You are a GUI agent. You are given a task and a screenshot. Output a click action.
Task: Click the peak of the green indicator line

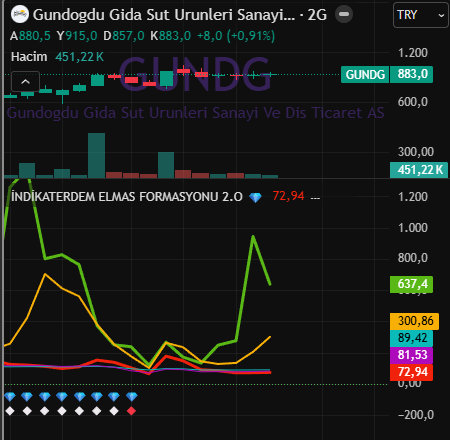point(253,236)
